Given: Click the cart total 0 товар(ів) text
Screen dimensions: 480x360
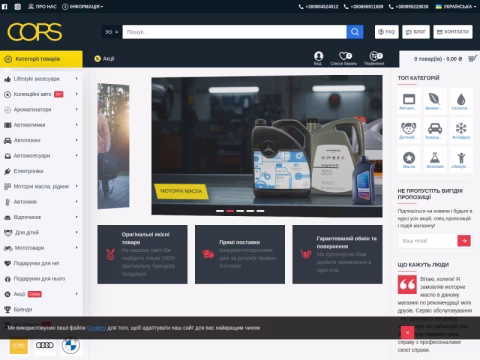Looking at the screenshot, I should click(438, 59).
